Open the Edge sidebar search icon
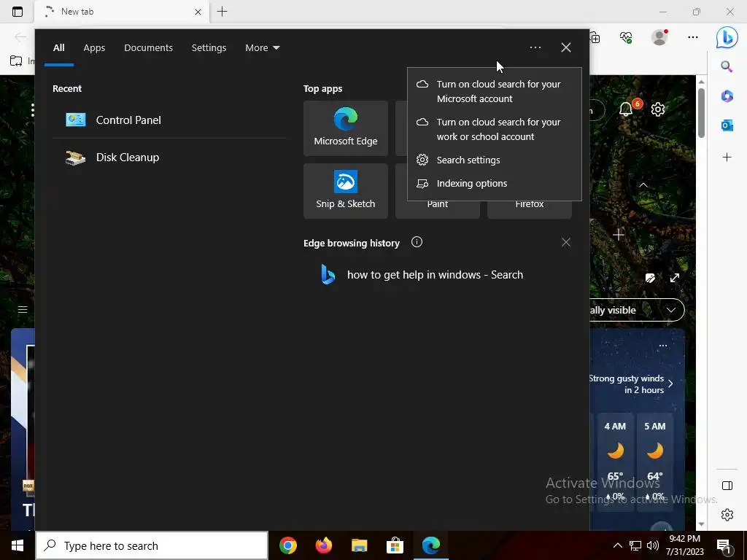The height and width of the screenshot is (560, 747). click(x=727, y=66)
